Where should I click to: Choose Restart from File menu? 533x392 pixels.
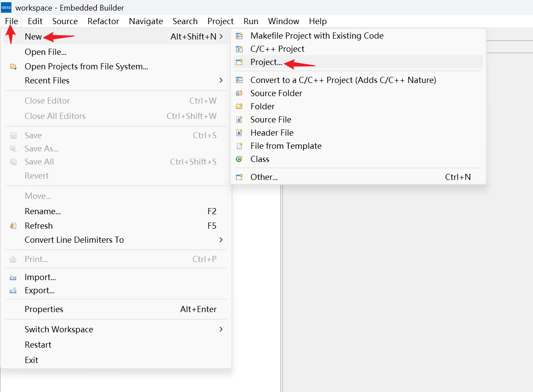[38, 345]
